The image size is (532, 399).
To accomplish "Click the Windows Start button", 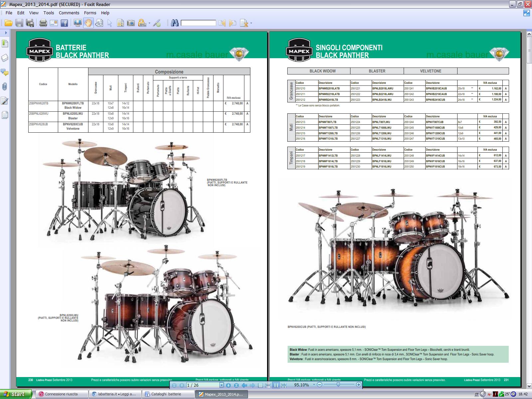I will [x=16, y=394].
